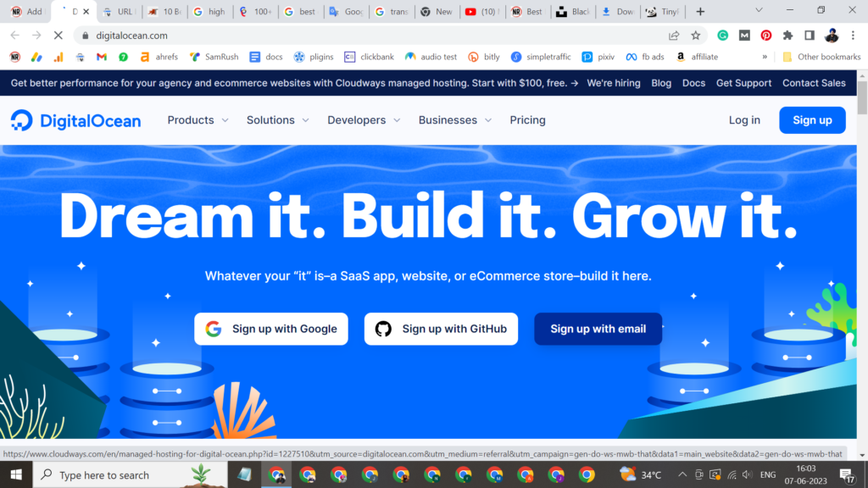Toggle the Chrome side panel
868x488 pixels.
[810, 36]
